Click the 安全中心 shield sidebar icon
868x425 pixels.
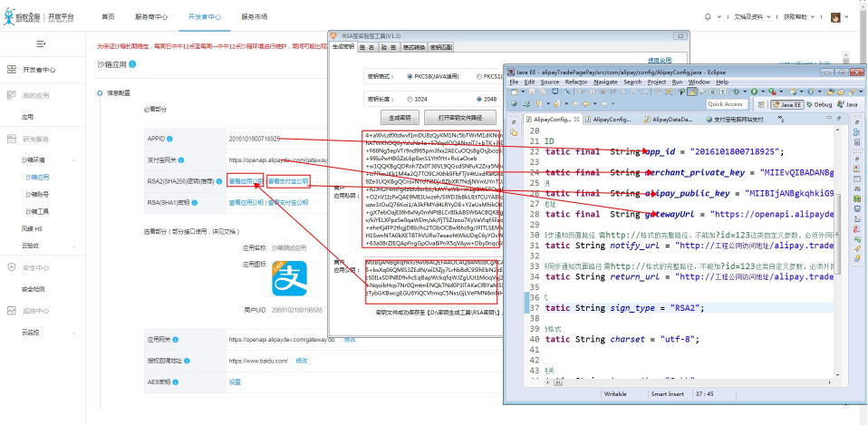click(x=11, y=267)
